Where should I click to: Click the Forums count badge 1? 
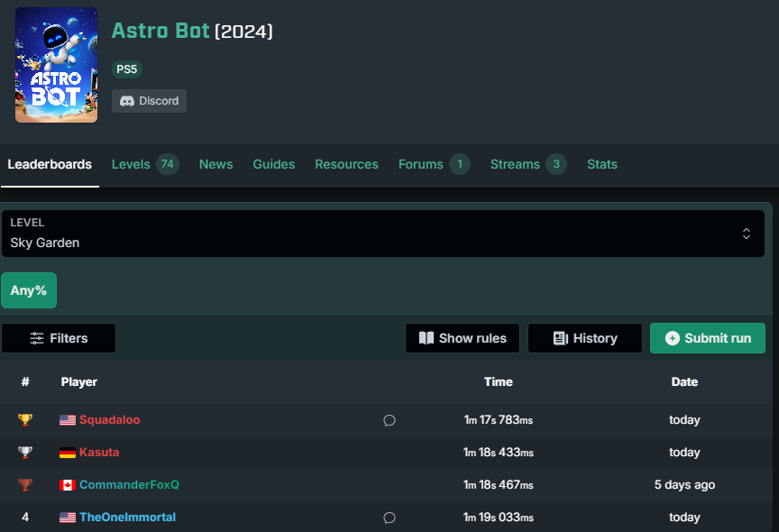(x=460, y=164)
